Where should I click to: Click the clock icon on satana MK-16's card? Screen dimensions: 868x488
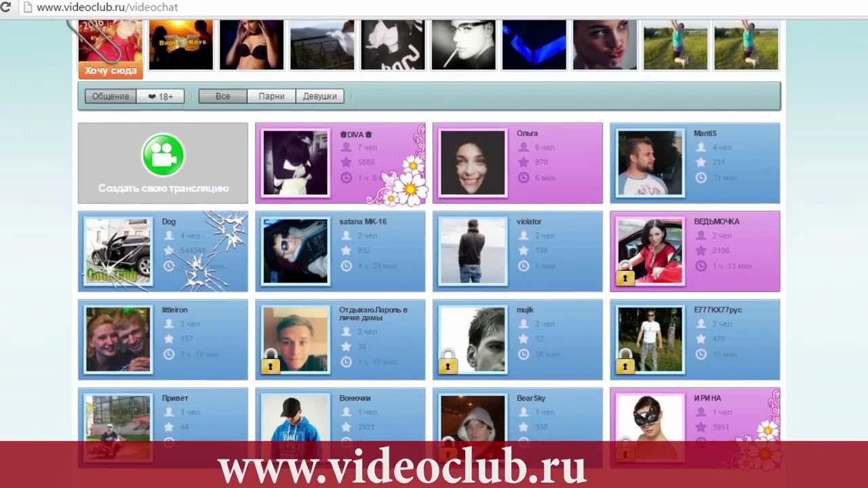[347, 266]
